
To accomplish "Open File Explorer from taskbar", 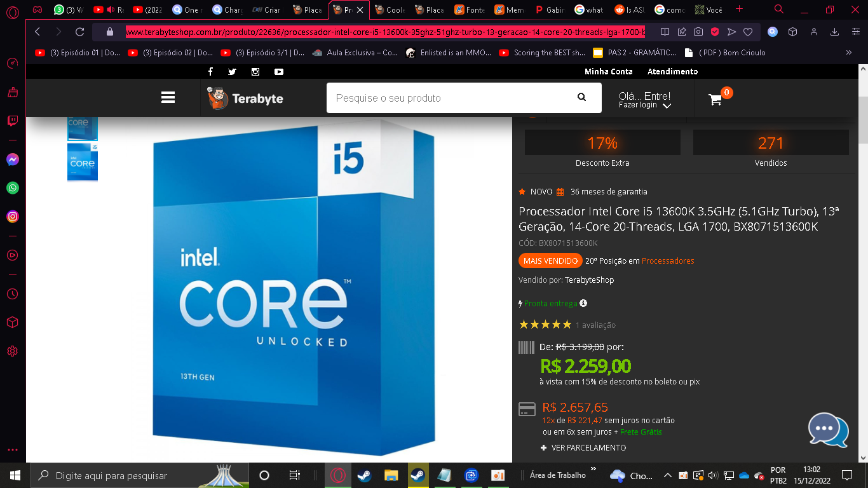I will coord(391,475).
